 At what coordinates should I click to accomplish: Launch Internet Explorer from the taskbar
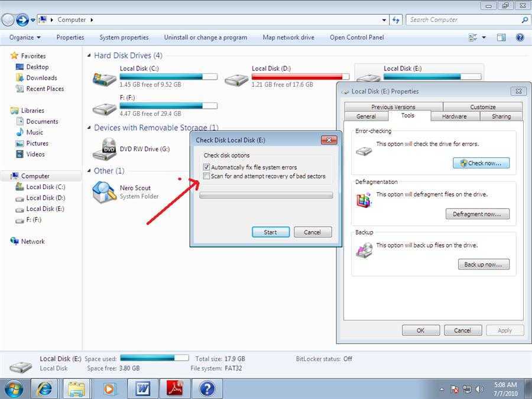point(45,389)
